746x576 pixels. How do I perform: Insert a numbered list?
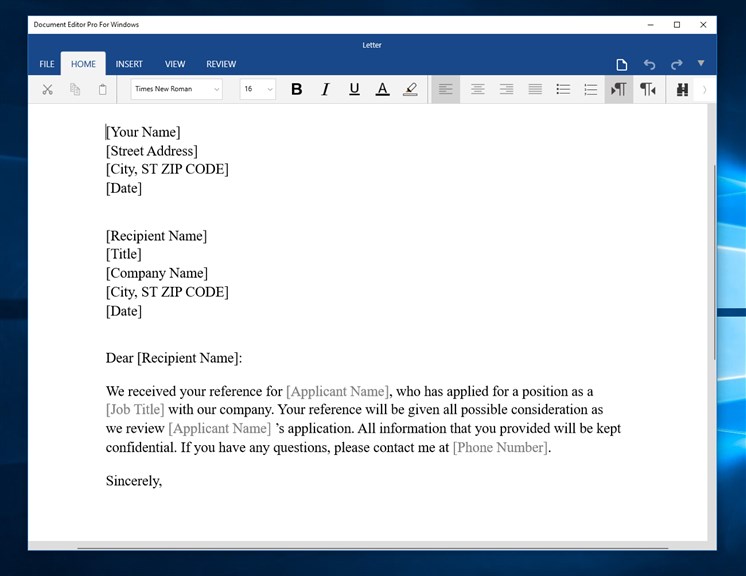point(590,89)
